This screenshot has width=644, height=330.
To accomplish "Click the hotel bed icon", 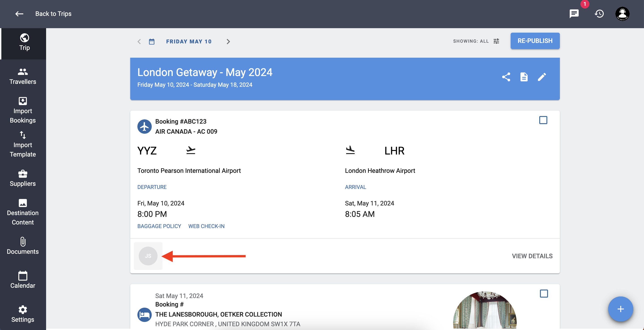I will coord(144,315).
